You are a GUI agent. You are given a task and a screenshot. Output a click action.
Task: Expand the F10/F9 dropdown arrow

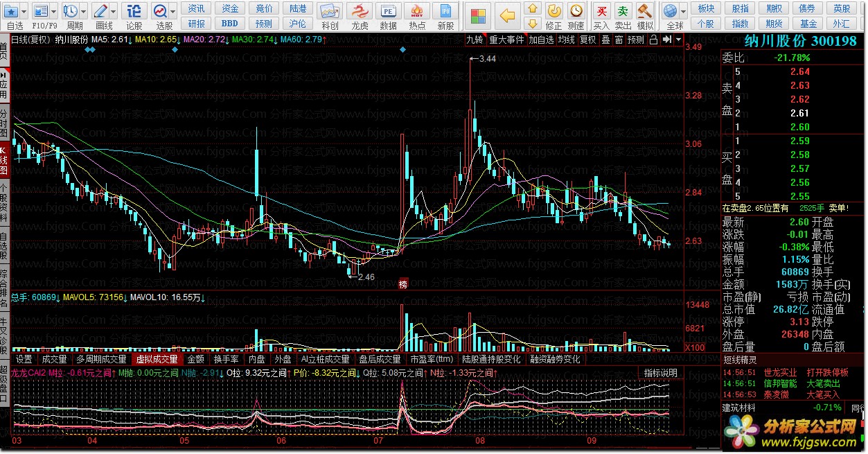tap(55, 11)
